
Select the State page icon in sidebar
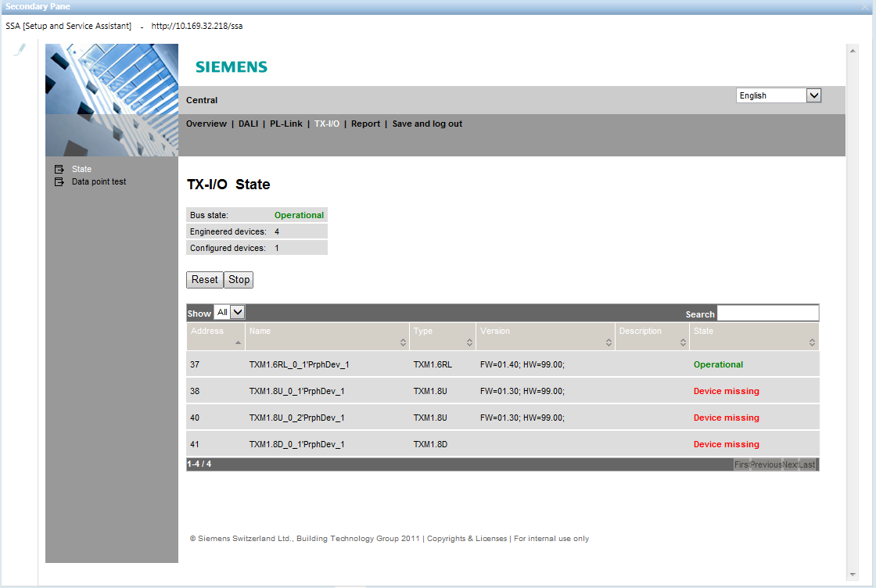coord(59,168)
